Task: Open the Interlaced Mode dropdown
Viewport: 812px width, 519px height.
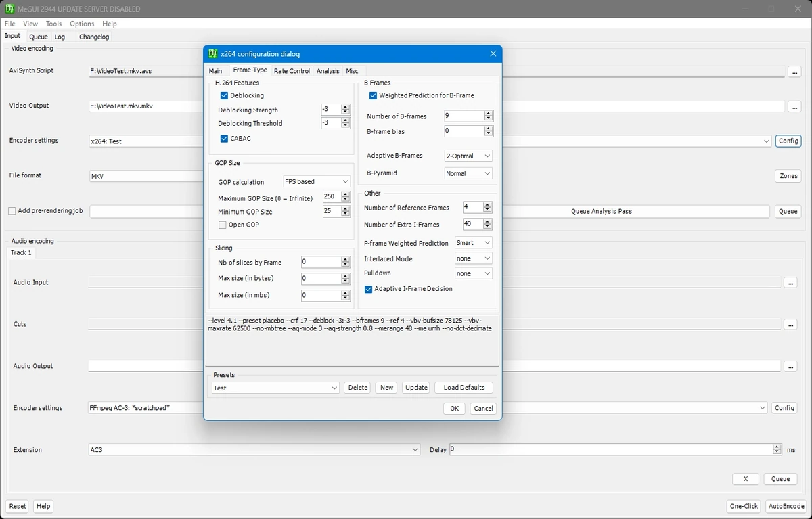Action: click(474, 258)
